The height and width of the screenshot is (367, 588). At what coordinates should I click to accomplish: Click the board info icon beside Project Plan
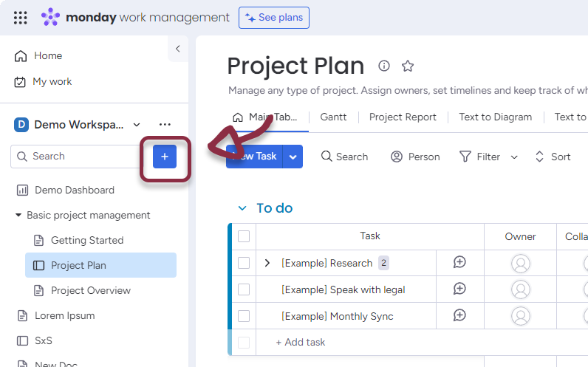(x=384, y=66)
